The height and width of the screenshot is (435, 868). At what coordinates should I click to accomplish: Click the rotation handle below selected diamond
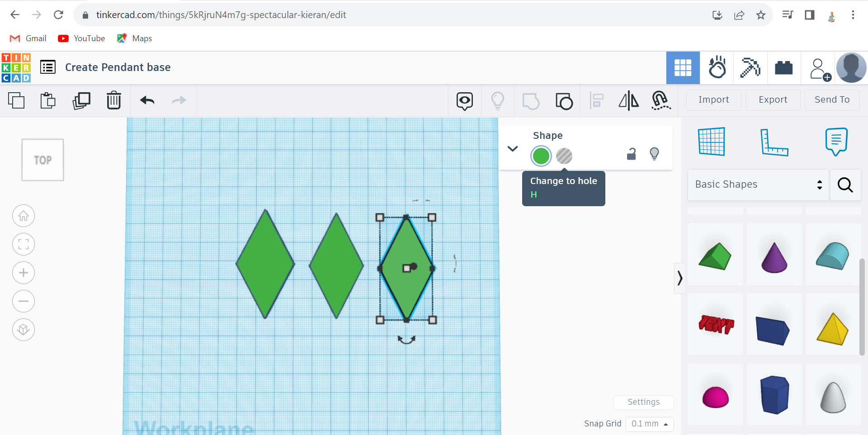406,340
